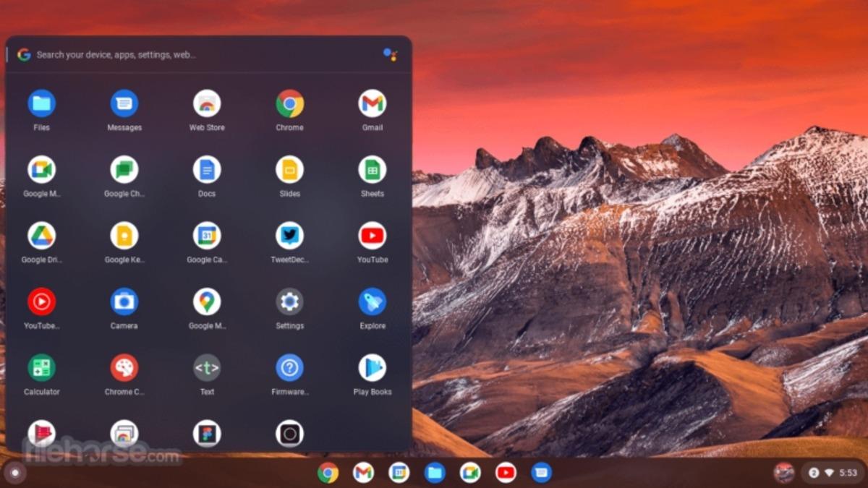
Task: Open the Chrome Web Store
Action: [207, 103]
